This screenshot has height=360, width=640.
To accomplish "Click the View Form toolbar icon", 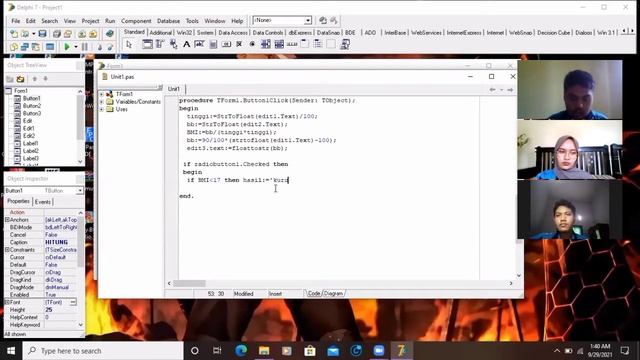I will pos(25,47).
